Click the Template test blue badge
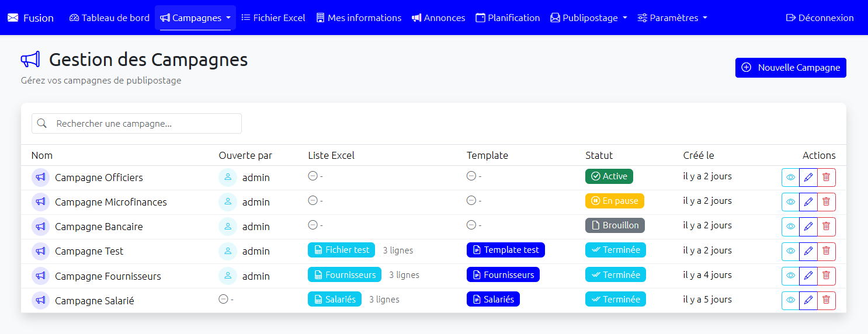 pos(506,250)
